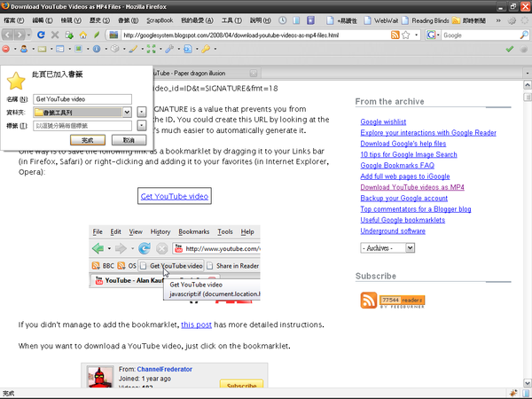Viewport: 532px width, 399px height.
Task: Click the purple book icon in menu bar
Action: point(310,20)
